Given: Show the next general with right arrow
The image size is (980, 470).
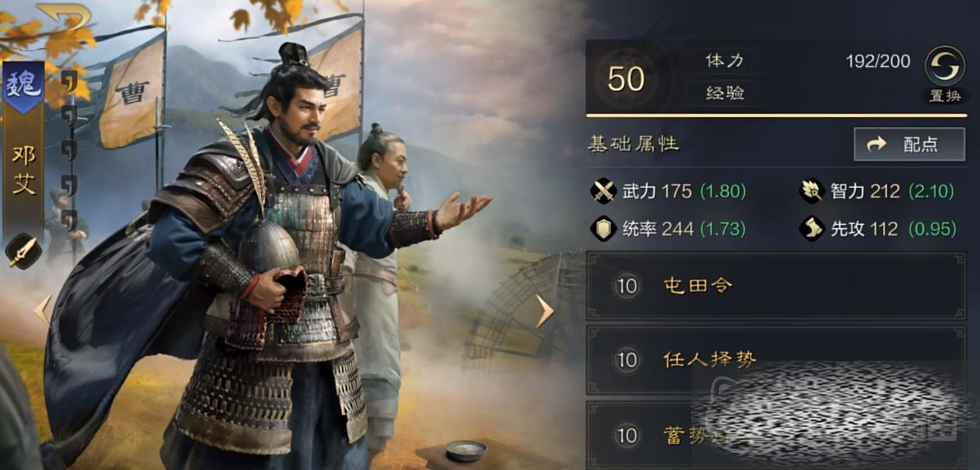Looking at the screenshot, I should click(545, 311).
